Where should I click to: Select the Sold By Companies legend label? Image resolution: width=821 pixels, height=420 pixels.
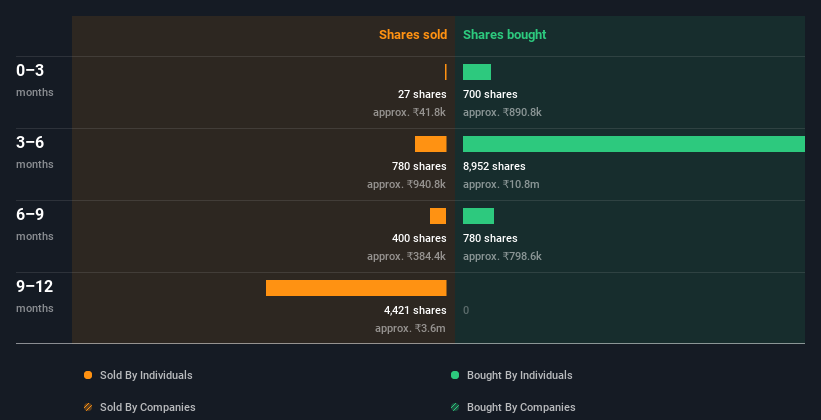point(148,407)
